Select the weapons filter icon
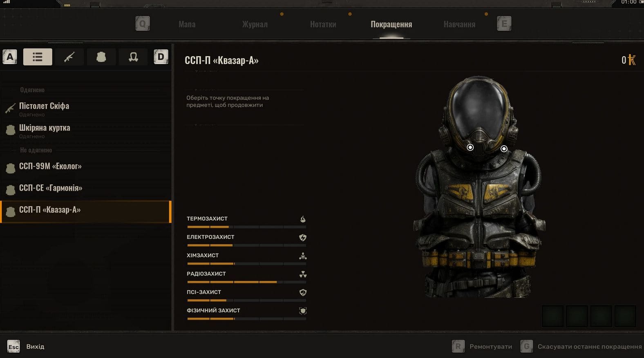This screenshot has width=644, height=358. (69, 57)
